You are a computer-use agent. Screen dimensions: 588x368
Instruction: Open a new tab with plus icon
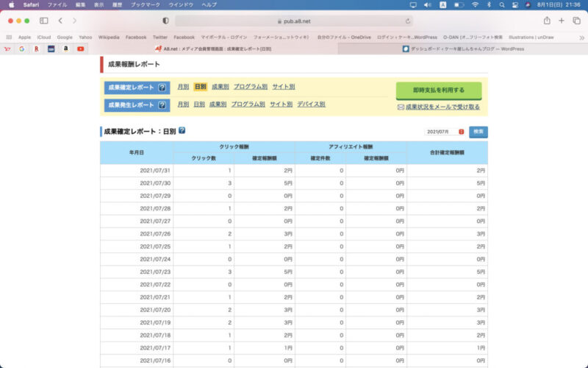pyautogui.click(x=562, y=21)
